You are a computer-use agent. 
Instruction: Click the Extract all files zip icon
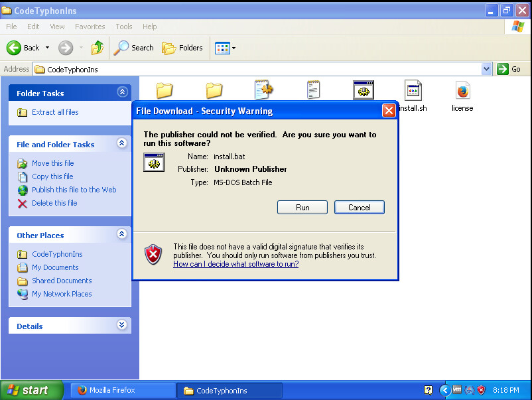tap(23, 112)
